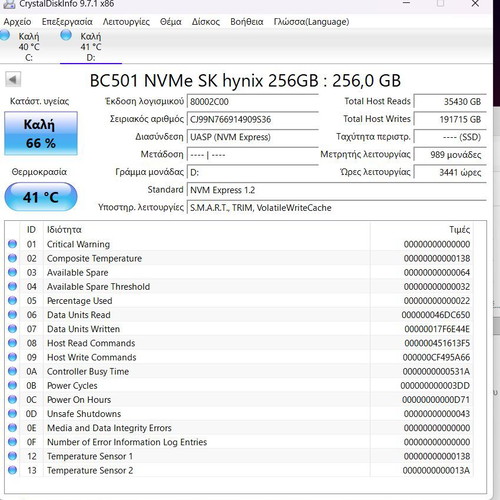Click the blue status orb for drive C:

(x=4, y=35)
